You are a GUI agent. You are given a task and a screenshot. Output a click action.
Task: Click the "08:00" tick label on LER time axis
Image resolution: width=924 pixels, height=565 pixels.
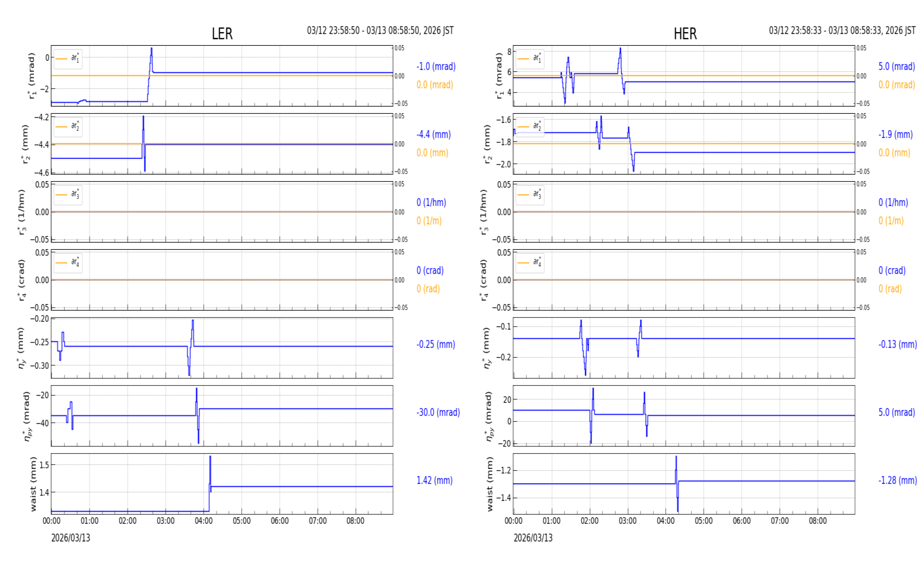[355, 521]
